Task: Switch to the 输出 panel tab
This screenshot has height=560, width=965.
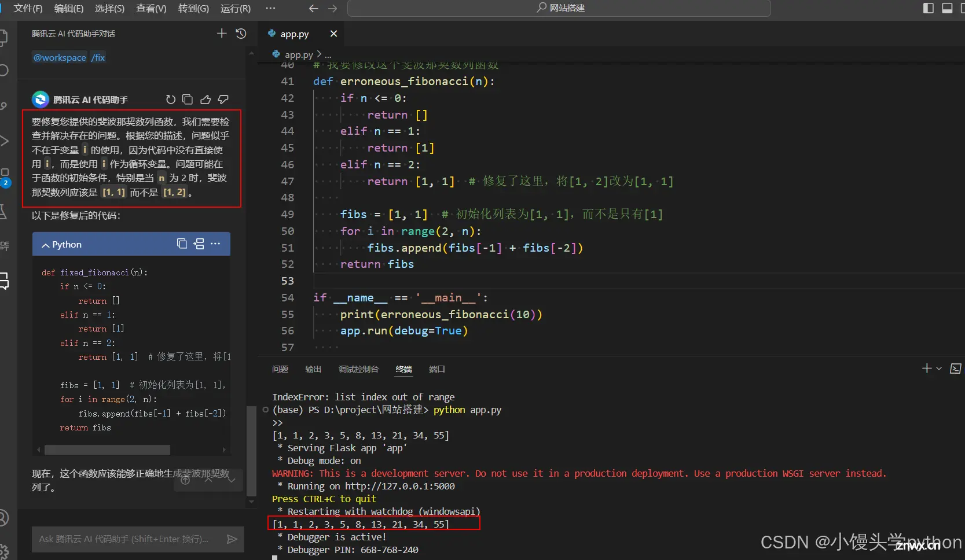Action: click(313, 369)
